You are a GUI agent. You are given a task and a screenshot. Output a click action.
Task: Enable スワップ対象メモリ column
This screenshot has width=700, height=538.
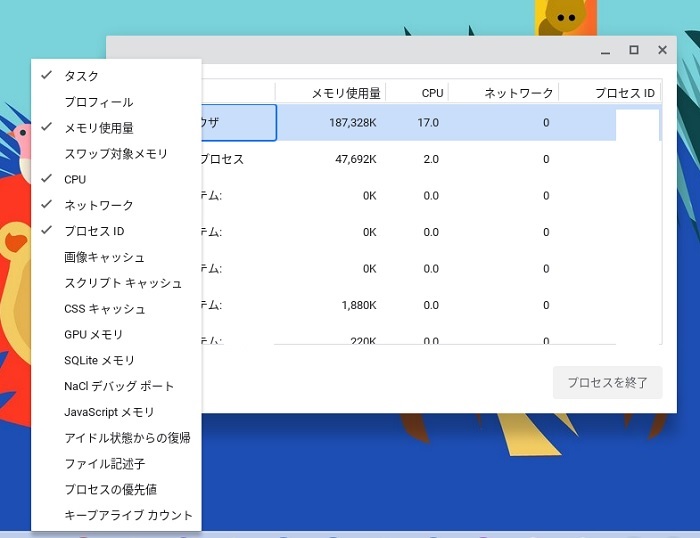[116, 154]
